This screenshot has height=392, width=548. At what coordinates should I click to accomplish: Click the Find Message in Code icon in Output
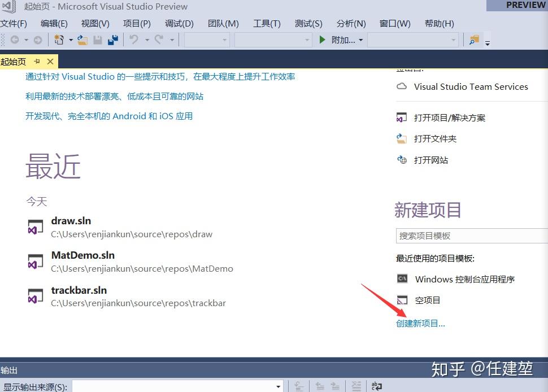299,386
